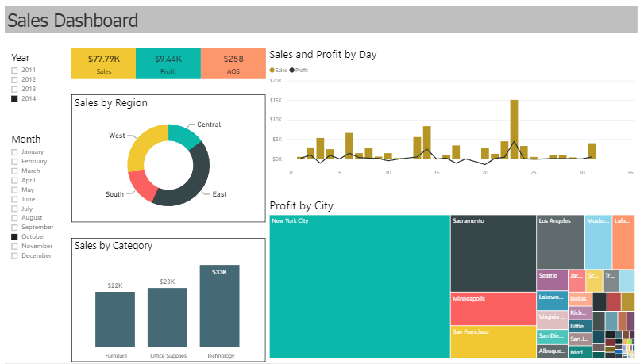
Task: Check the 2011 year checkbox
Action: [x=14, y=71]
